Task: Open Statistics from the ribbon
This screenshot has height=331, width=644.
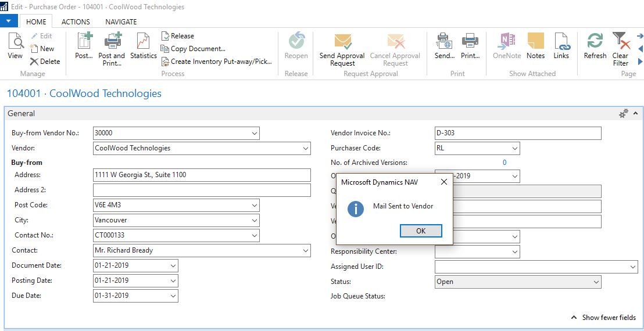Action: 143,45
